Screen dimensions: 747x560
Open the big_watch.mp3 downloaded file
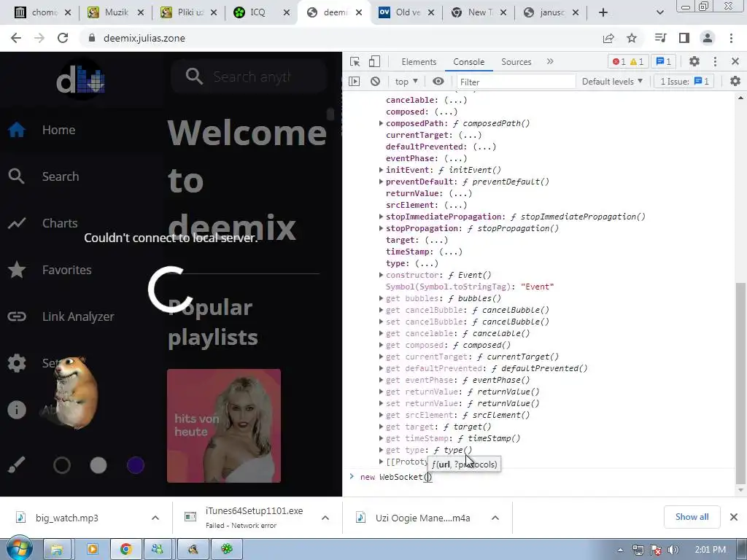coord(66,518)
